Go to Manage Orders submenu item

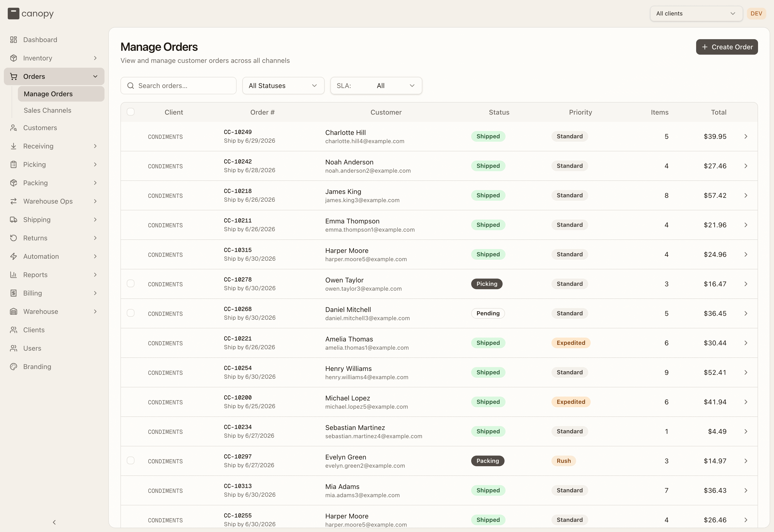pyautogui.click(x=61, y=94)
